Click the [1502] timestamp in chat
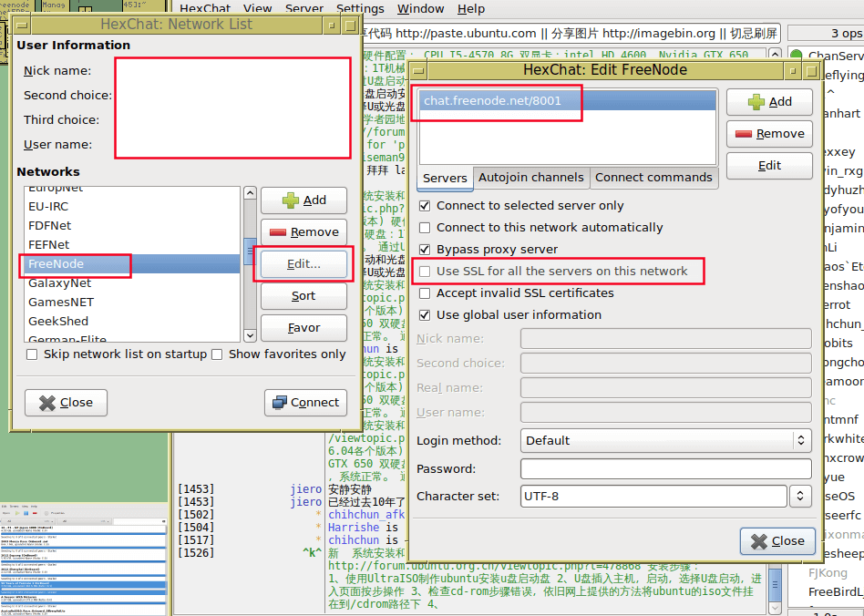 click(x=196, y=515)
